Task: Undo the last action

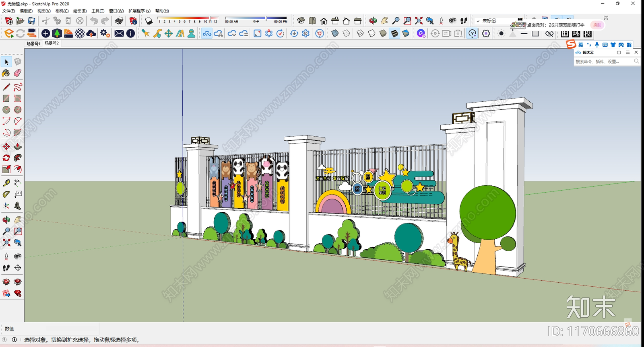Action: (x=94, y=21)
